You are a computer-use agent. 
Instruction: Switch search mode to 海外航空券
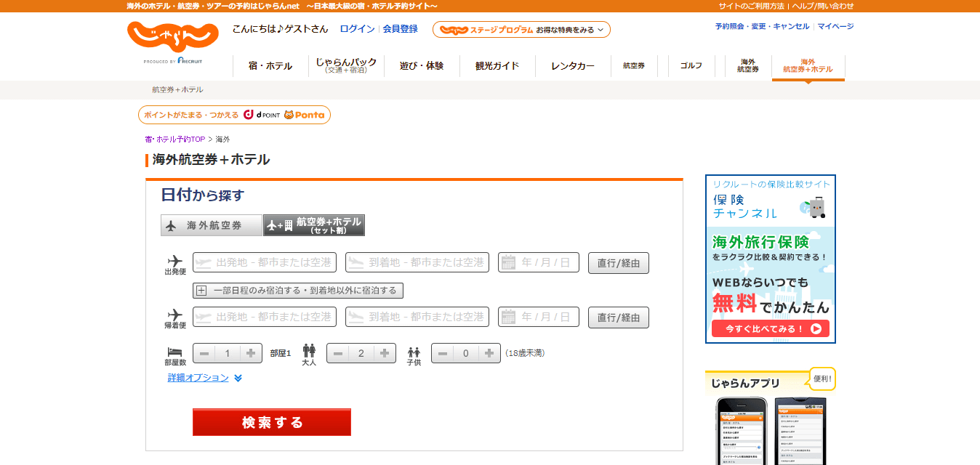click(212, 225)
